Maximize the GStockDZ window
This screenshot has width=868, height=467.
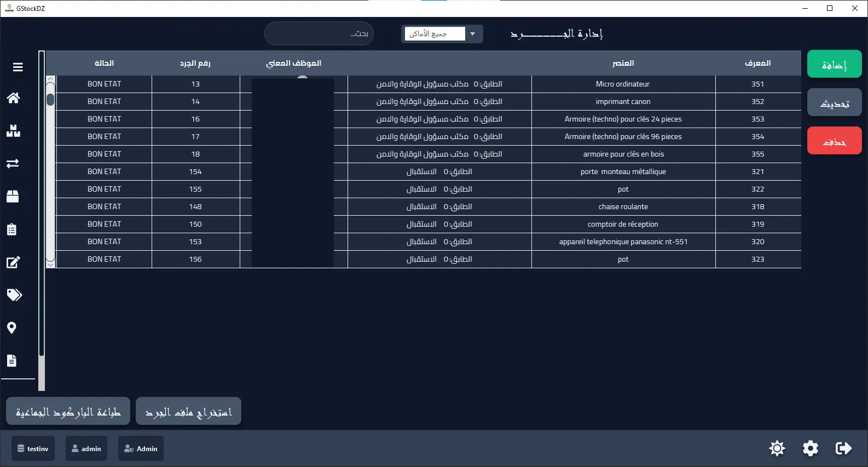(x=830, y=8)
